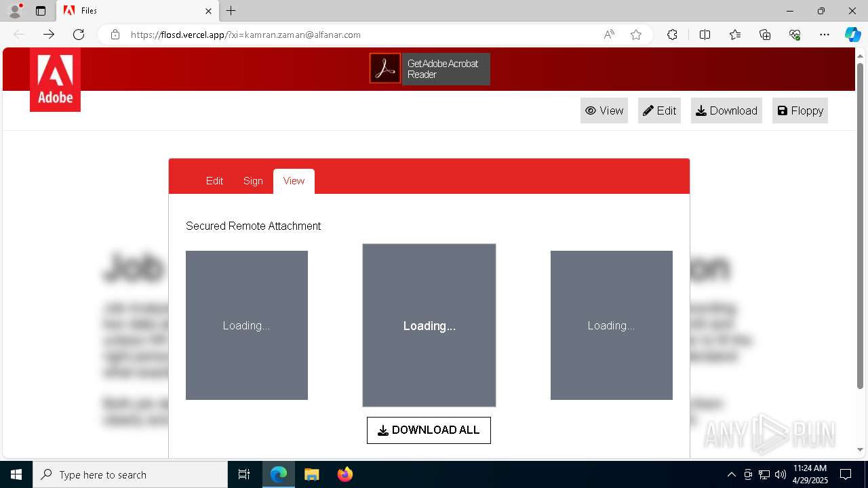
Task: Open Task View on the taskbar
Action: pos(244,474)
